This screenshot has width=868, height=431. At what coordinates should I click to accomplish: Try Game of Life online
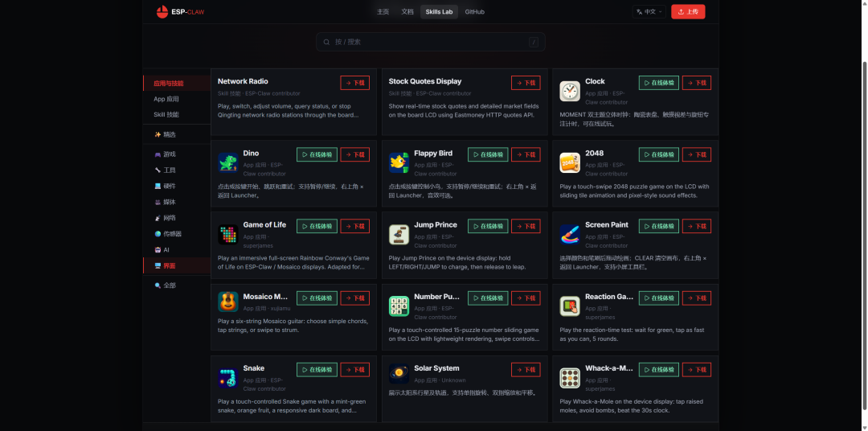(317, 226)
